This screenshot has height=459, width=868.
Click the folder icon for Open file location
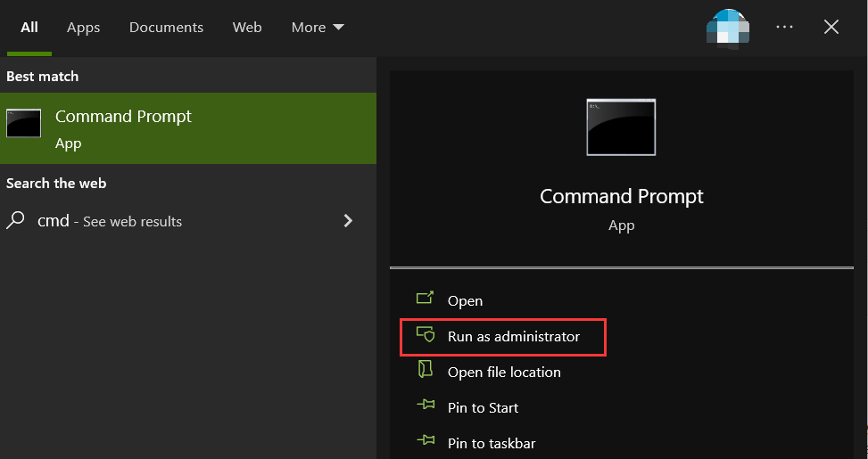pyautogui.click(x=425, y=369)
